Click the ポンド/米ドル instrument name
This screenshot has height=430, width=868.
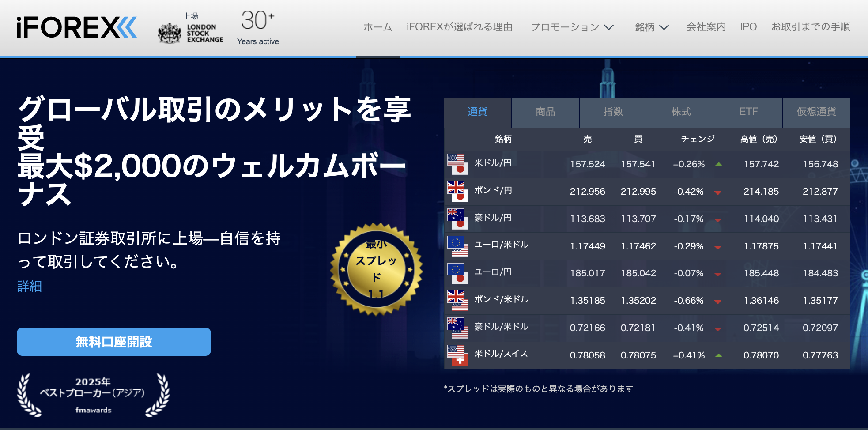[501, 300]
